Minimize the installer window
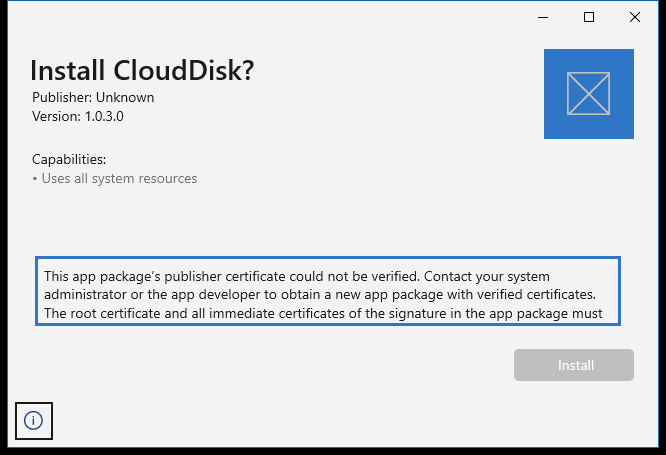This screenshot has height=455, width=666. 544,17
